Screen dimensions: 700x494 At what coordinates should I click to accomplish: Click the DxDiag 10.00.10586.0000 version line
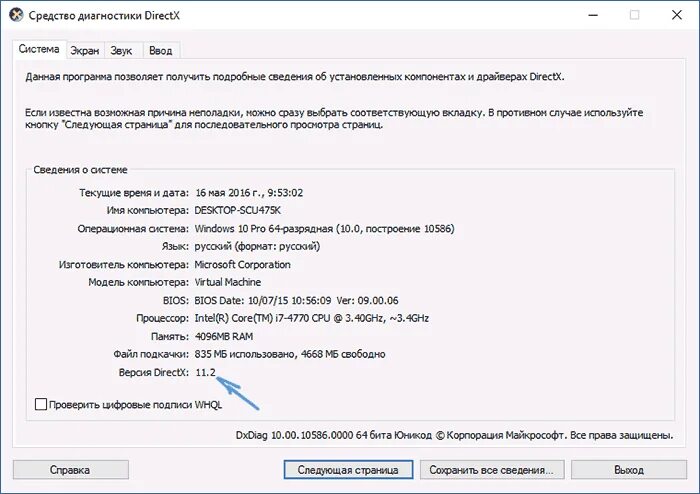click(x=454, y=435)
